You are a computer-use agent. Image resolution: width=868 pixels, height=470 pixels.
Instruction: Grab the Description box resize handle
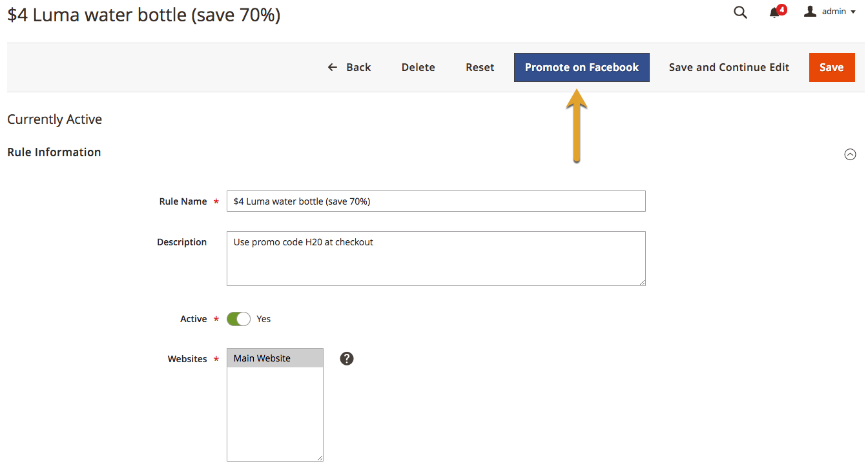click(642, 282)
